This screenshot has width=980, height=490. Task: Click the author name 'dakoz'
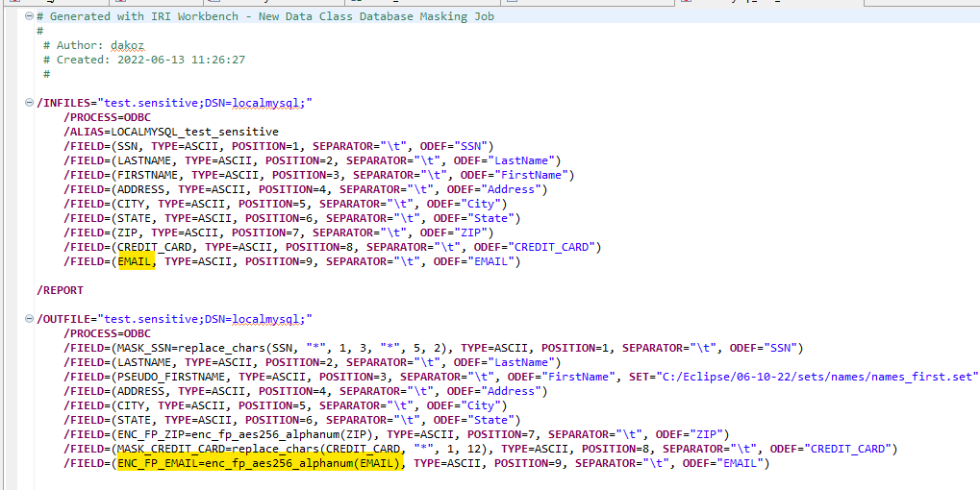point(128,45)
